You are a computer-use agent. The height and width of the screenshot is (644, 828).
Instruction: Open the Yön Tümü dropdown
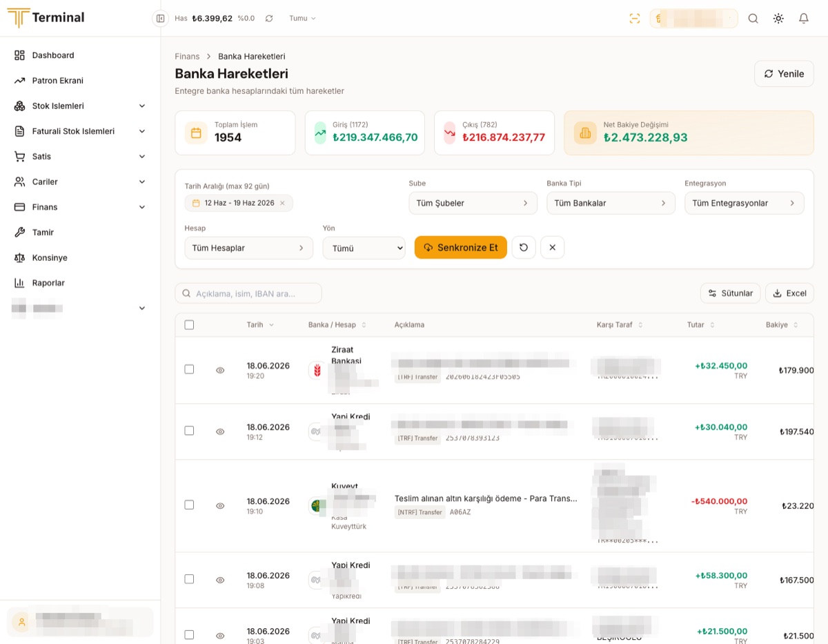coord(364,248)
